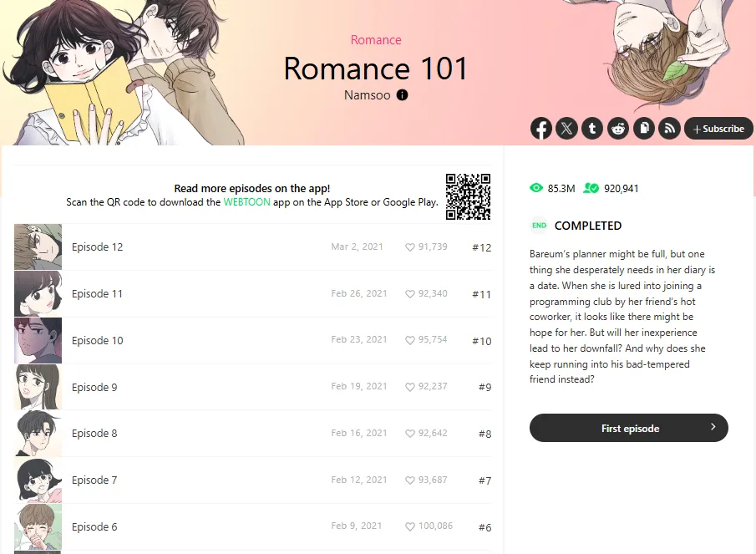Click the Romance genre link
The height and width of the screenshot is (554, 756).
tap(376, 40)
